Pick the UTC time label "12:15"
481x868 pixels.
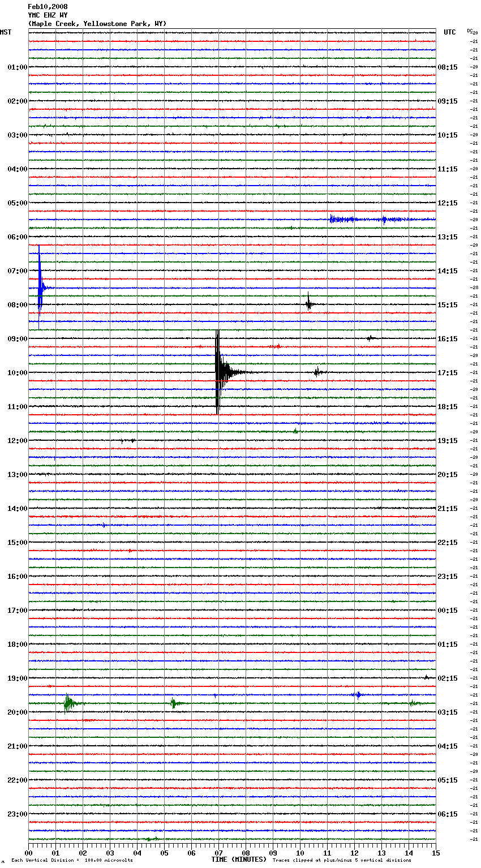tap(448, 203)
